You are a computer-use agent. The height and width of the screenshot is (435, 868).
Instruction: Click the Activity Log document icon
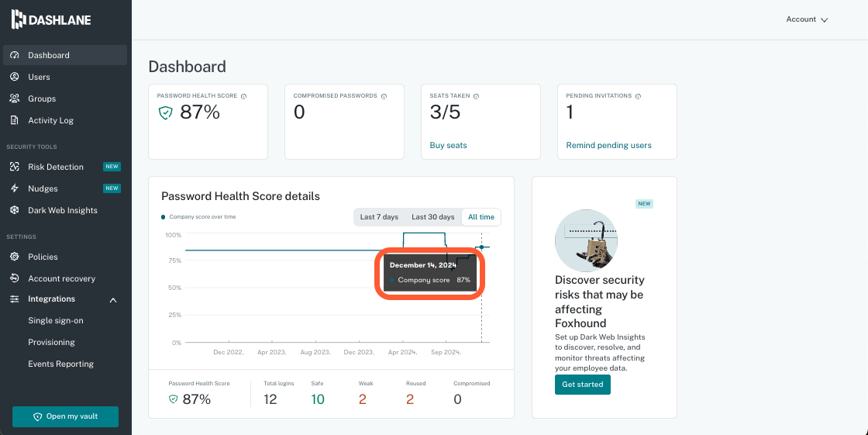(15, 120)
